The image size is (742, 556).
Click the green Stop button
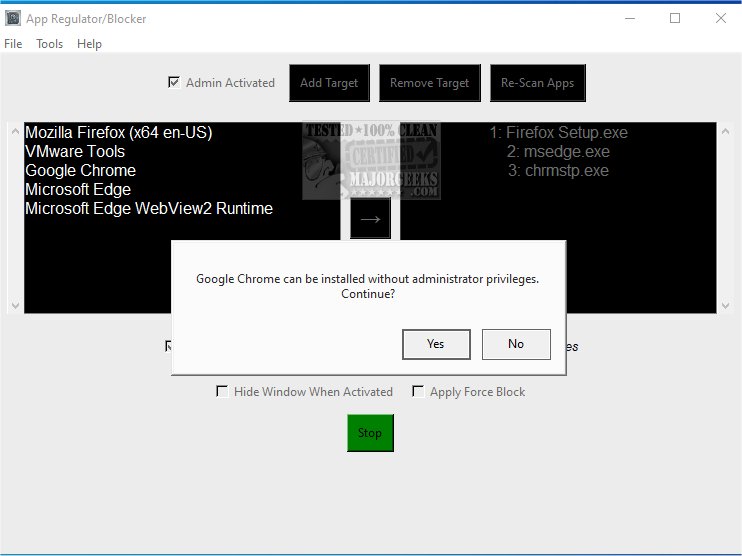coord(370,433)
